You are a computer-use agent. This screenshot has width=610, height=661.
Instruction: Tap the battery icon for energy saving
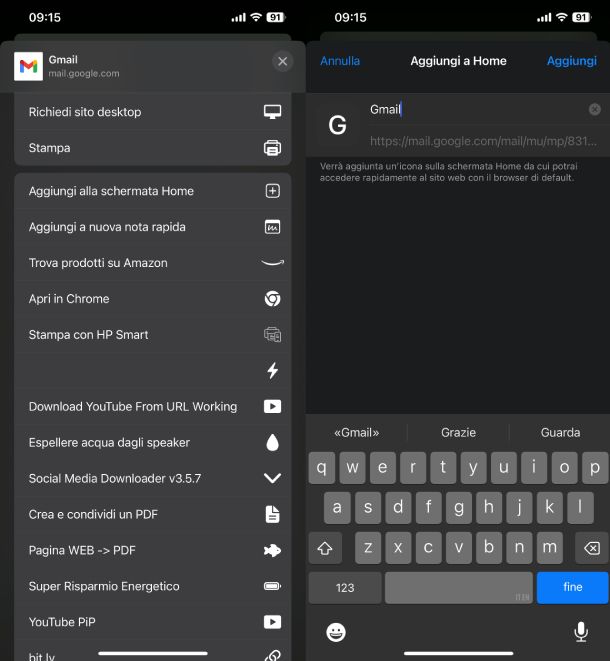click(x=272, y=586)
